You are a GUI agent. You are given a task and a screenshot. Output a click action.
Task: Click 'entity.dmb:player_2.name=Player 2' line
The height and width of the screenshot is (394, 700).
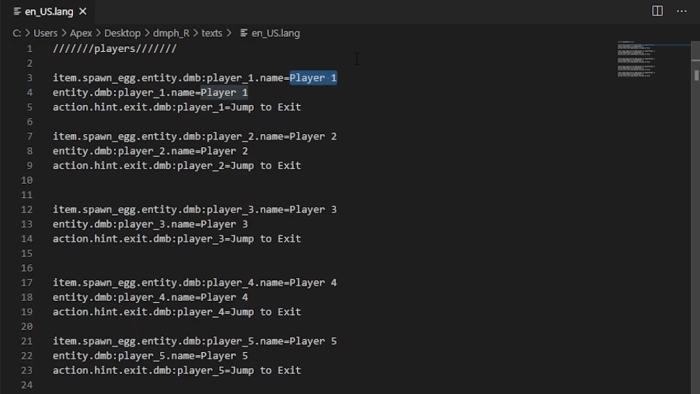[x=150, y=151]
